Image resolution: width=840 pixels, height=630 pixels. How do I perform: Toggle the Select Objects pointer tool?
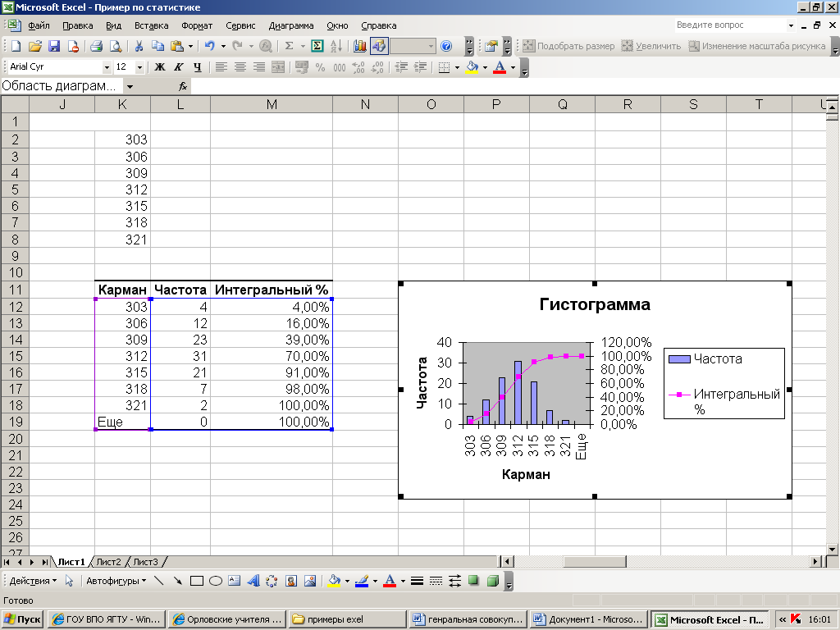69,581
